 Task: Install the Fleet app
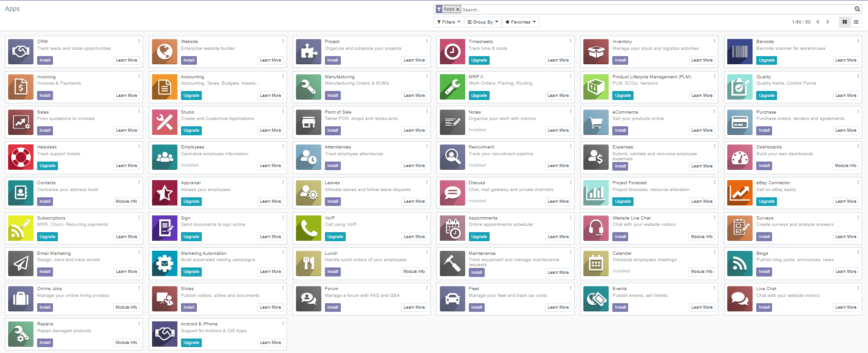coord(477,307)
